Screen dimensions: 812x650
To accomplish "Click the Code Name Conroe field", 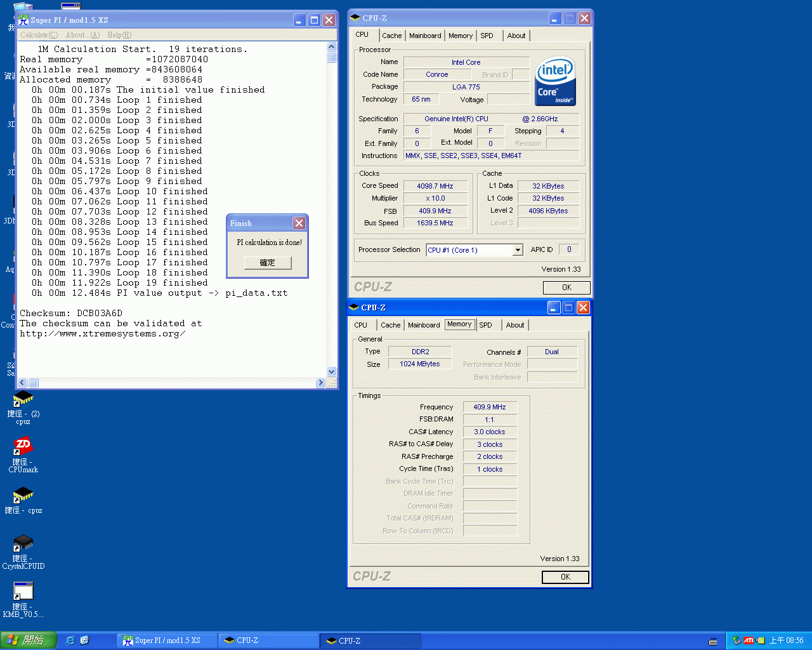I will (437, 75).
